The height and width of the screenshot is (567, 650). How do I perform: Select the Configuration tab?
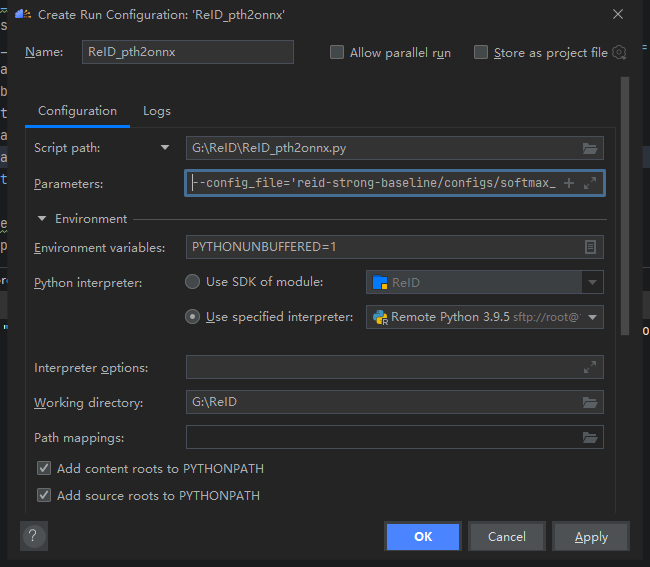coord(77,111)
